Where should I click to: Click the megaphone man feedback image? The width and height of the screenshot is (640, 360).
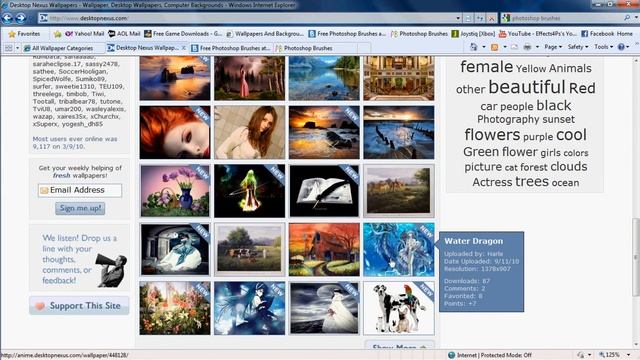111,270
